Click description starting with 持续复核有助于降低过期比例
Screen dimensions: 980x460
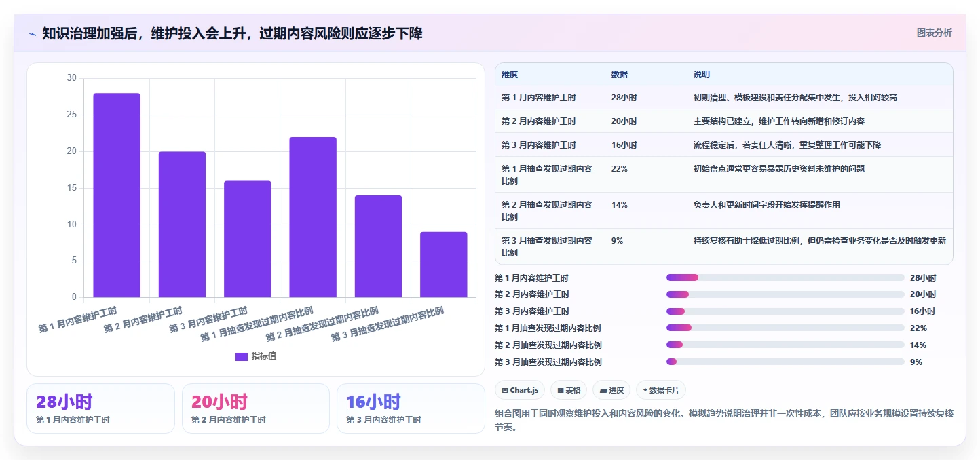tap(820, 241)
